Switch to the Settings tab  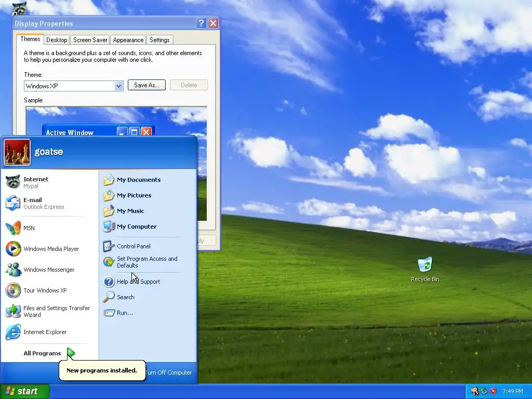click(159, 39)
